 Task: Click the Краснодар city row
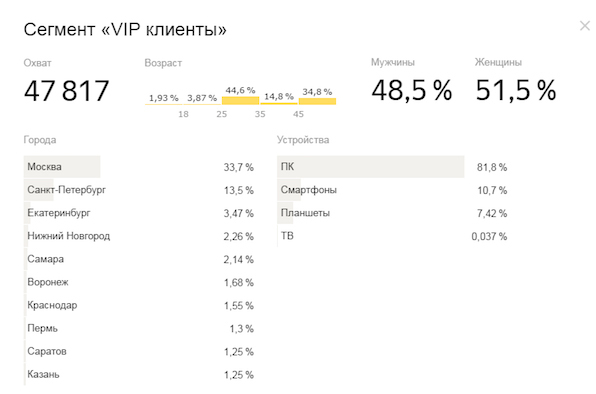coord(139,305)
